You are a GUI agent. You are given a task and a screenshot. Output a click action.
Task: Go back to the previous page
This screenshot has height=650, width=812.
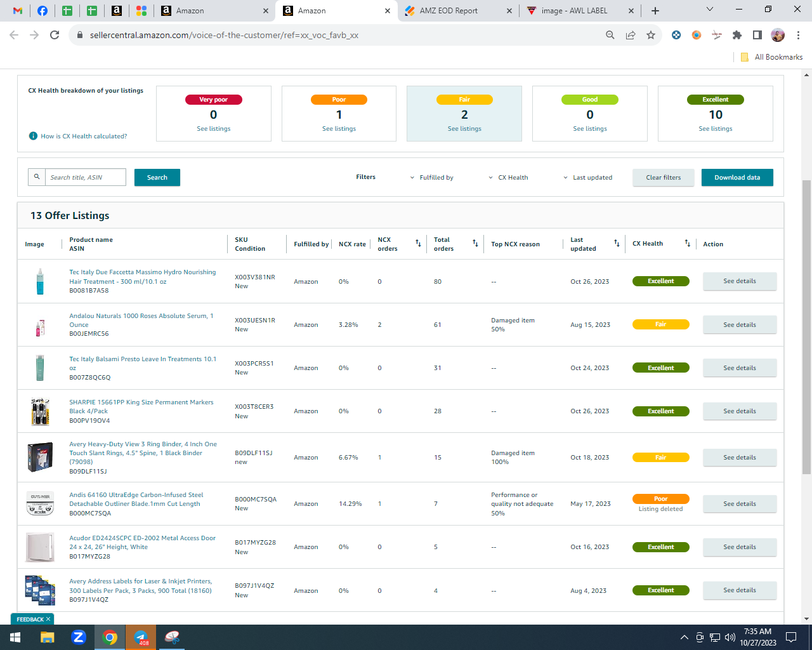[x=14, y=35]
